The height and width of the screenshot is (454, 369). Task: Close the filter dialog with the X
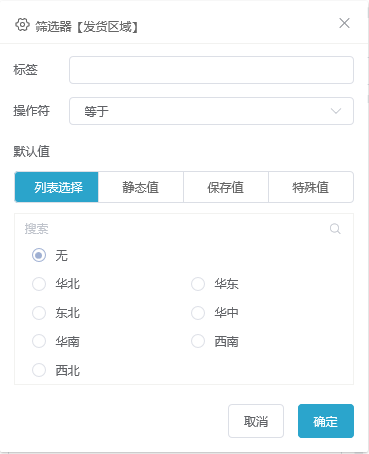tap(344, 23)
